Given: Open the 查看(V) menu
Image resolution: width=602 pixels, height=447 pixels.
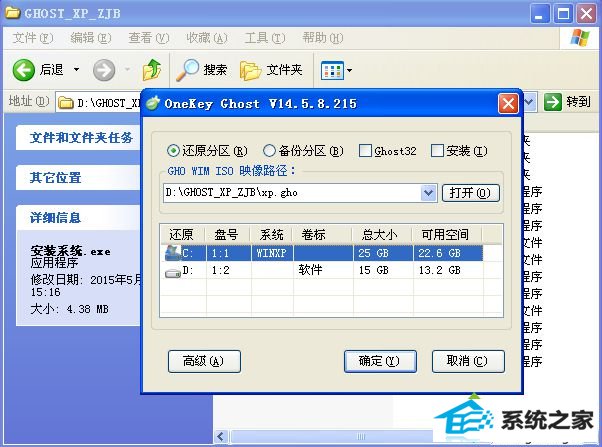Looking at the screenshot, I should [x=149, y=38].
